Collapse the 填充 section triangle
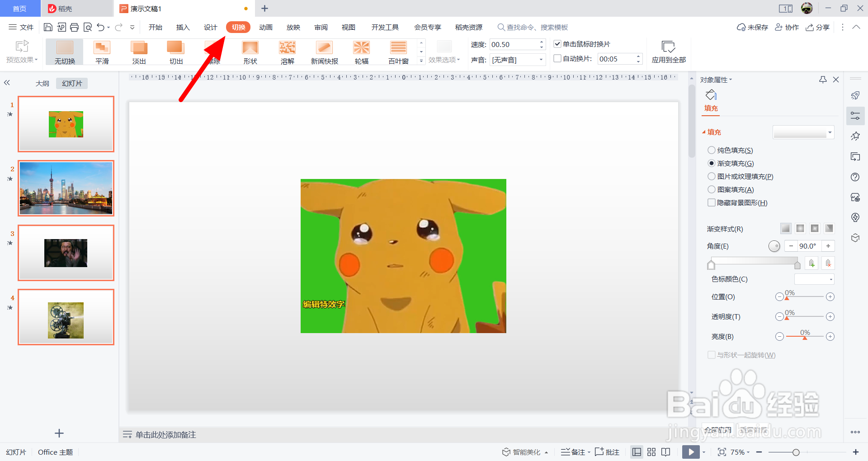Viewport: 868px width, 461px height. (x=704, y=132)
